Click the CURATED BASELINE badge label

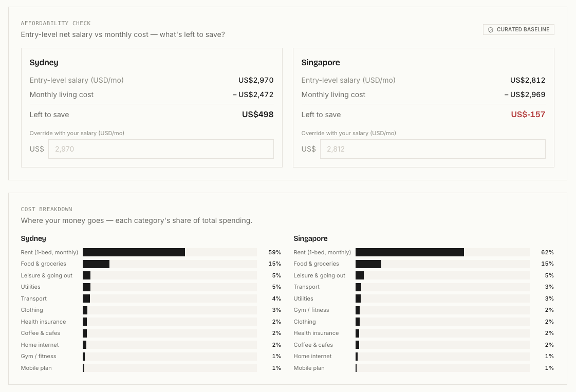(523, 29)
